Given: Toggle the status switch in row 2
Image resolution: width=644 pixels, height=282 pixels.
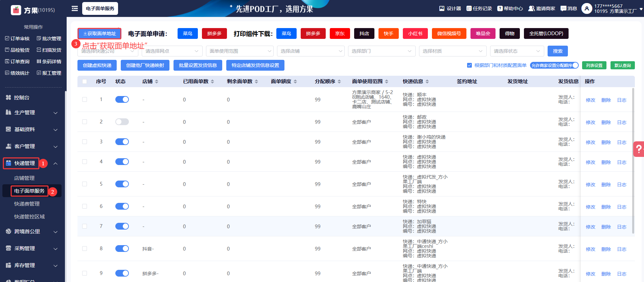Looking at the screenshot, I should click(122, 122).
